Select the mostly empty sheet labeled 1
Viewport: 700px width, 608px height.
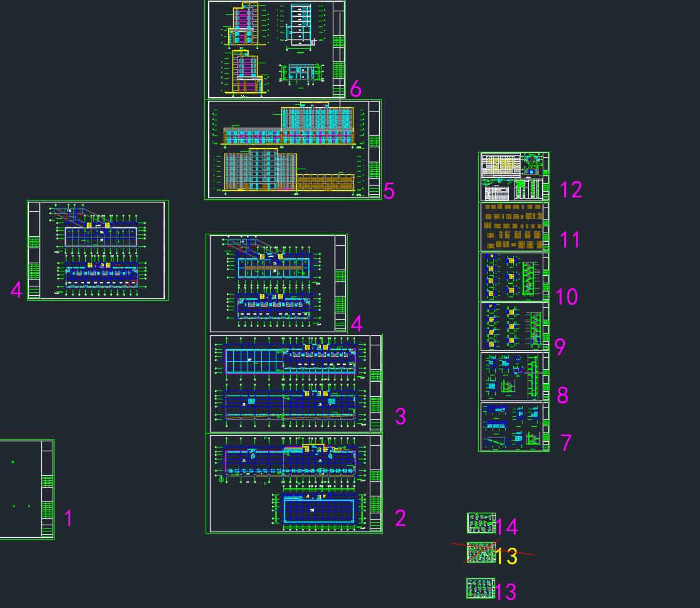pyautogui.click(x=25, y=489)
